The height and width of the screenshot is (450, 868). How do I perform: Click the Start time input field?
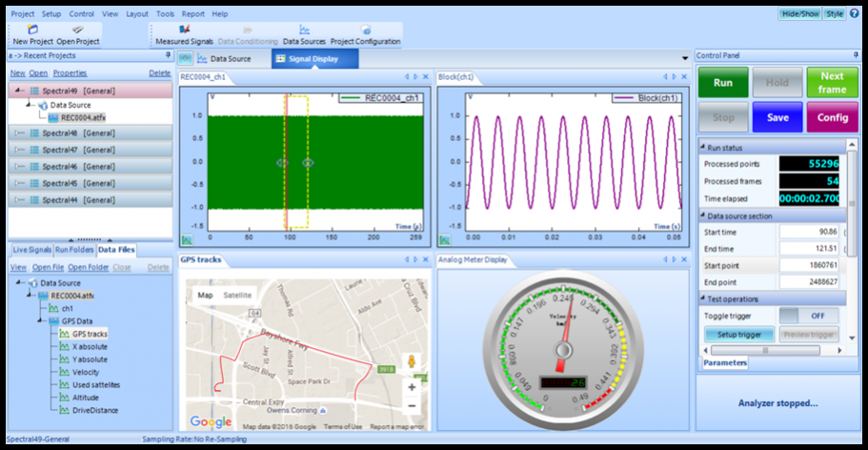click(808, 232)
